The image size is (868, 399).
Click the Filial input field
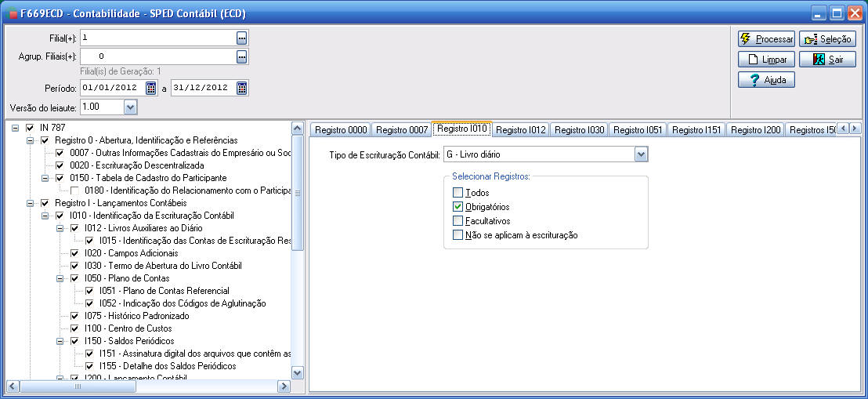tap(157, 38)
